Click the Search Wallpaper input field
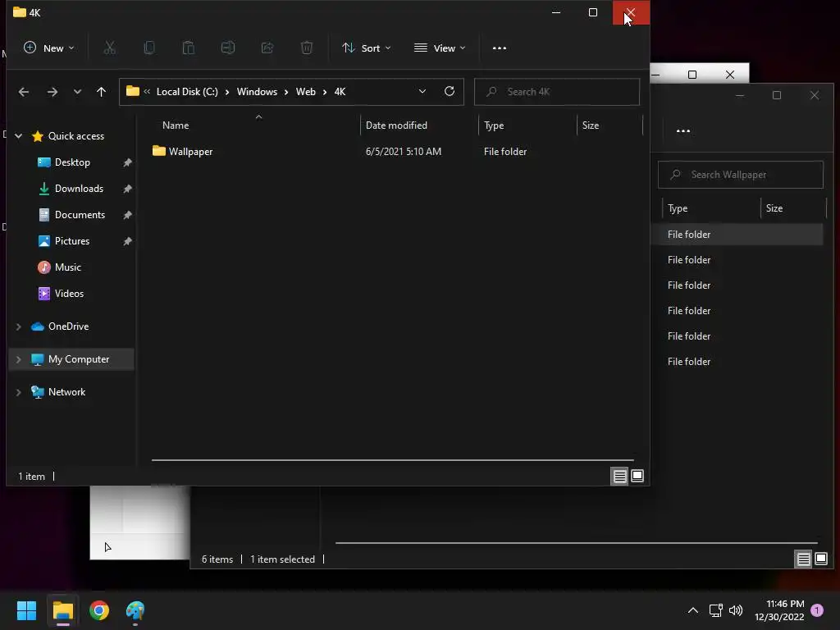840x630 pixels. click(741, 175)
